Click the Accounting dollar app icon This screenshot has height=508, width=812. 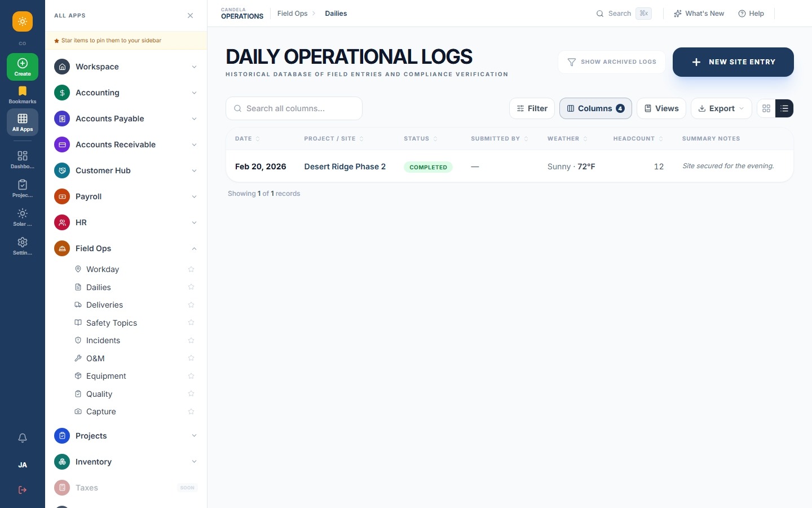pyautogui.click(x=62, y=93)
